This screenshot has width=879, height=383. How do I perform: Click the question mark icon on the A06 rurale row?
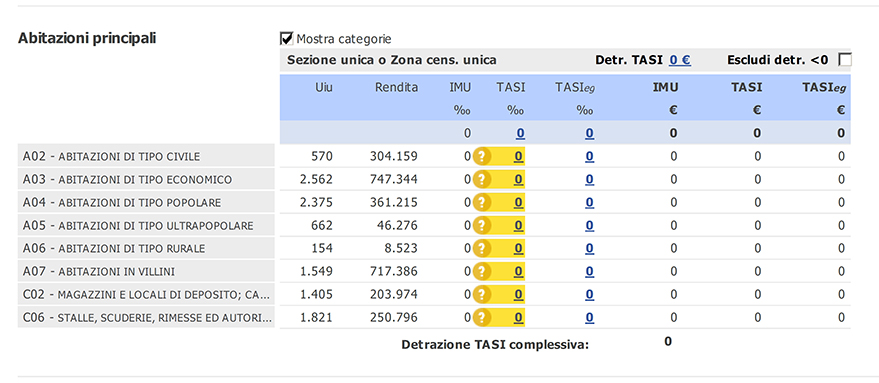(x=482, y=248)
